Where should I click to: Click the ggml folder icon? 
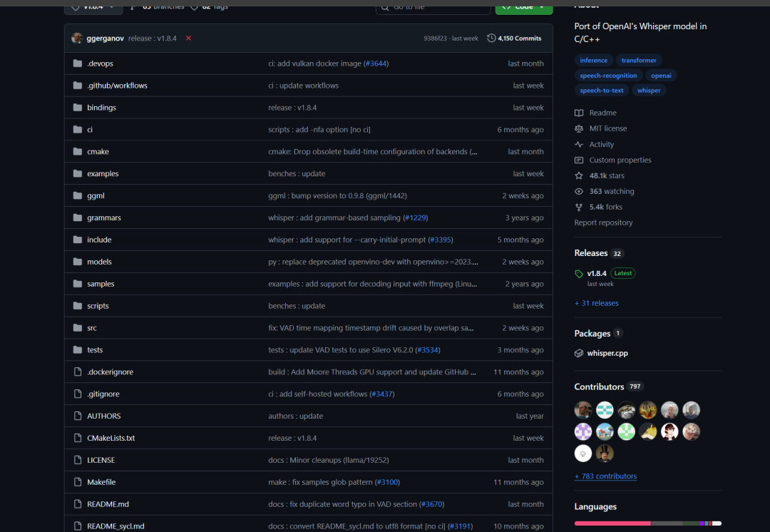point(78,195)
